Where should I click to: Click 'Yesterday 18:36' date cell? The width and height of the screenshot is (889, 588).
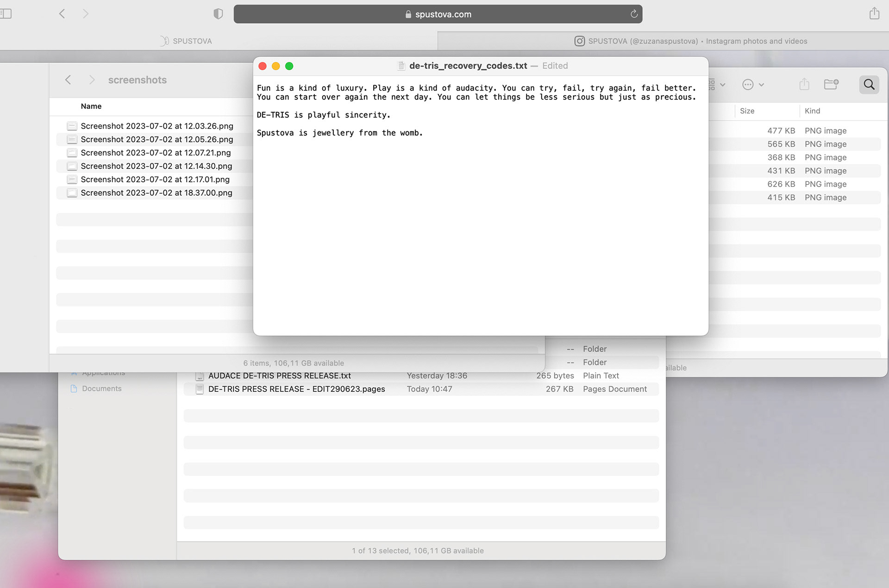(x=437, y=376)
